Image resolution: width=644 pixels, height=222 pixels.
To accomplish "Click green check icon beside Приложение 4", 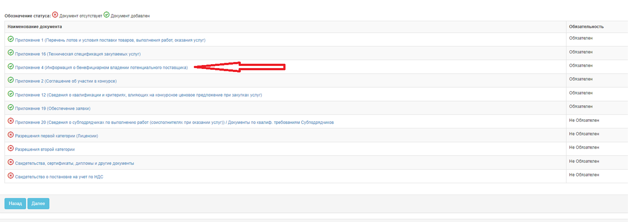I will (11, 67).
